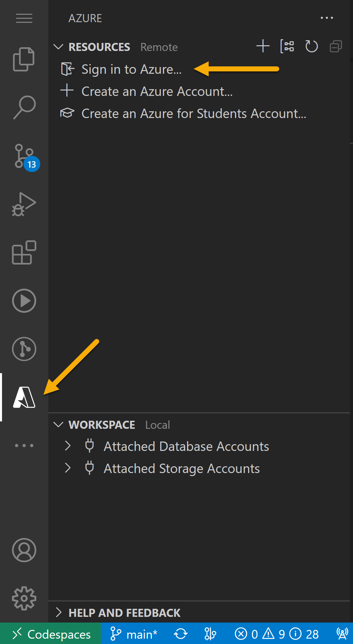The image size is (353, 644).
Task: Click the plug icon of Attached Storage Accounts
Action: [90, 468]
